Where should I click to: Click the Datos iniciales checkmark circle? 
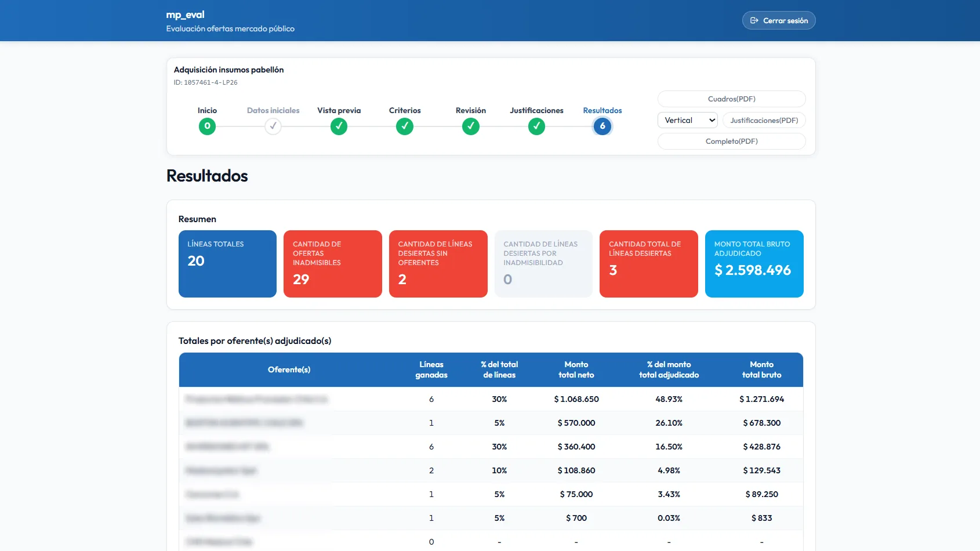pyautogui.click(x=273, y=126)
